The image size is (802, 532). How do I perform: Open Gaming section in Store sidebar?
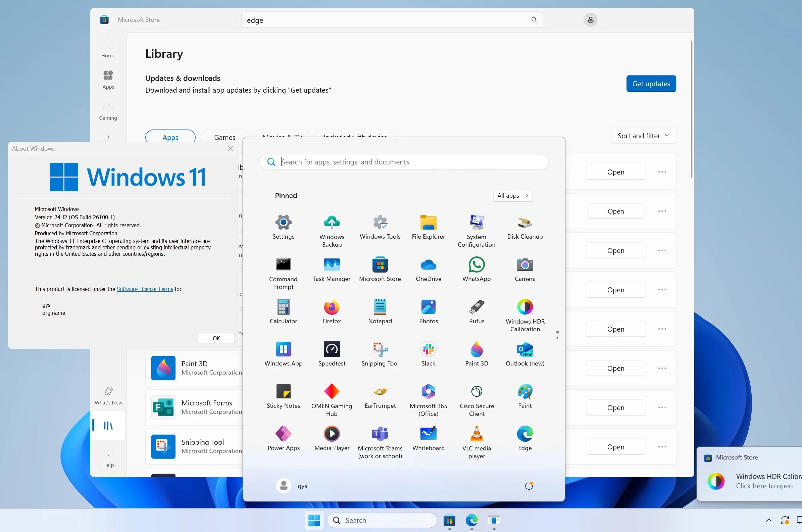point(108,111)
